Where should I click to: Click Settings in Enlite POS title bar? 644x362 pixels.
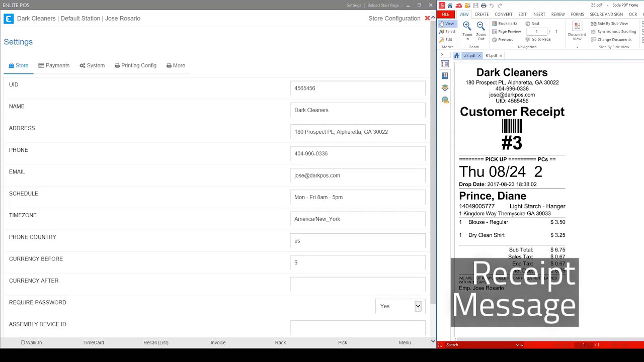(x=354, y=5)
